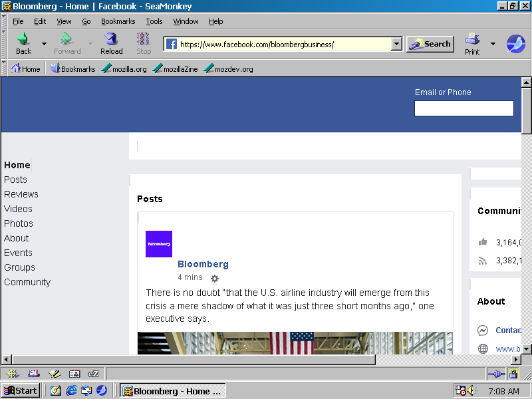Click the globe website icon in About

(483, 348)
